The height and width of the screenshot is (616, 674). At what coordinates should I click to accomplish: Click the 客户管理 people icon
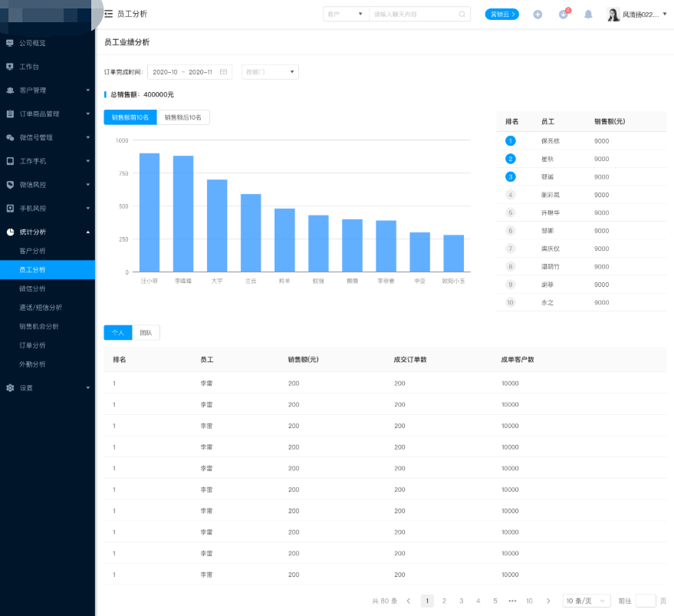(10, 91)
